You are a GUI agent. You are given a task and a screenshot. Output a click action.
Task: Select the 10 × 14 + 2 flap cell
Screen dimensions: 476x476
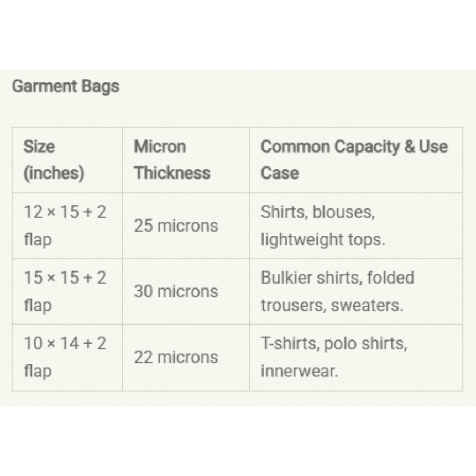65,357
